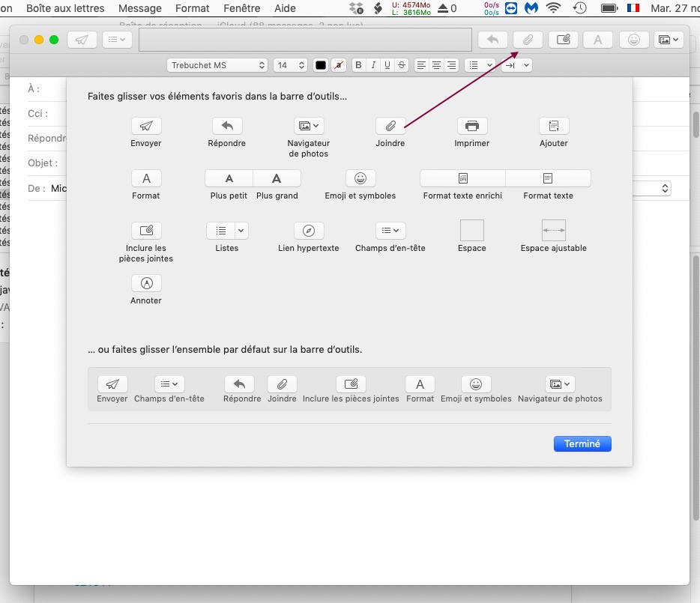
Task: Open the black text color swatch
Action: coord(321,65)
